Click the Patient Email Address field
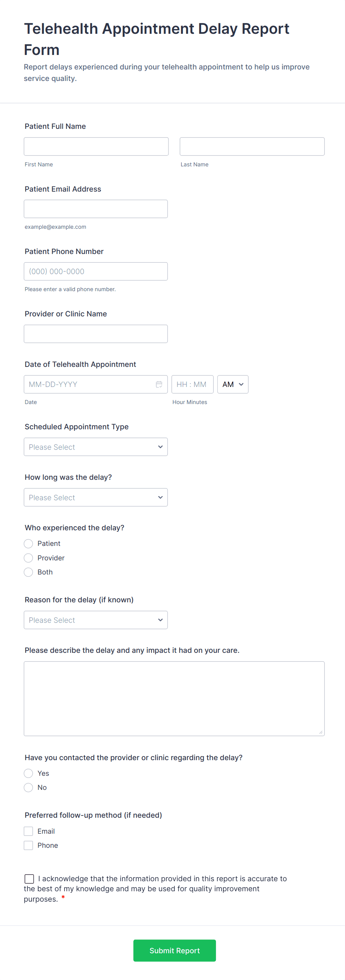The height and width of the screenshot is (980, 345). point(96,209)
